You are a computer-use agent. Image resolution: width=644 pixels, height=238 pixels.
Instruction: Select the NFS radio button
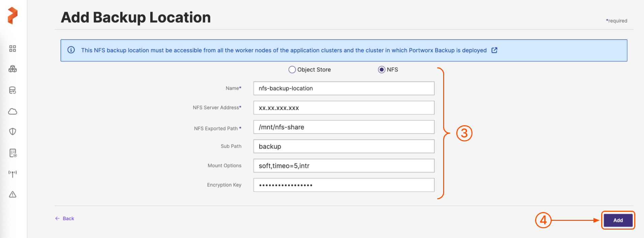pyautogui.click(x=381, y=70)
